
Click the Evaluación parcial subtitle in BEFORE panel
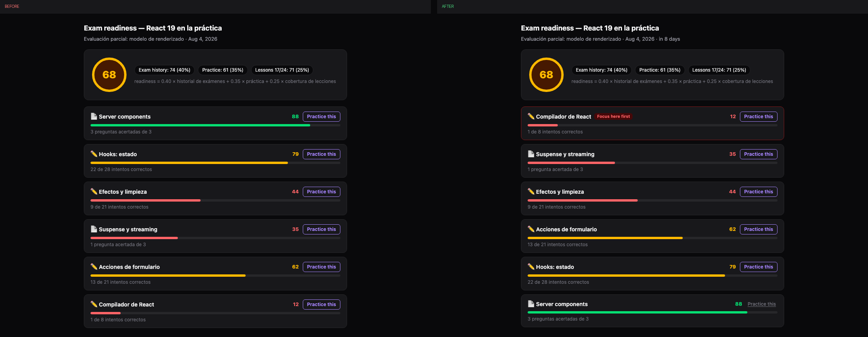click(x=150, y=39)
